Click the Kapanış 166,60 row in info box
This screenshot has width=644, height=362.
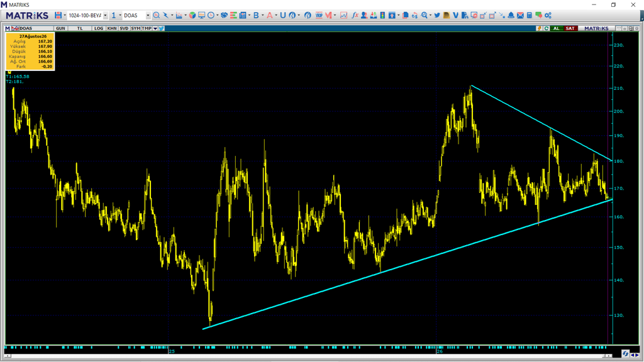click(30, 56)
